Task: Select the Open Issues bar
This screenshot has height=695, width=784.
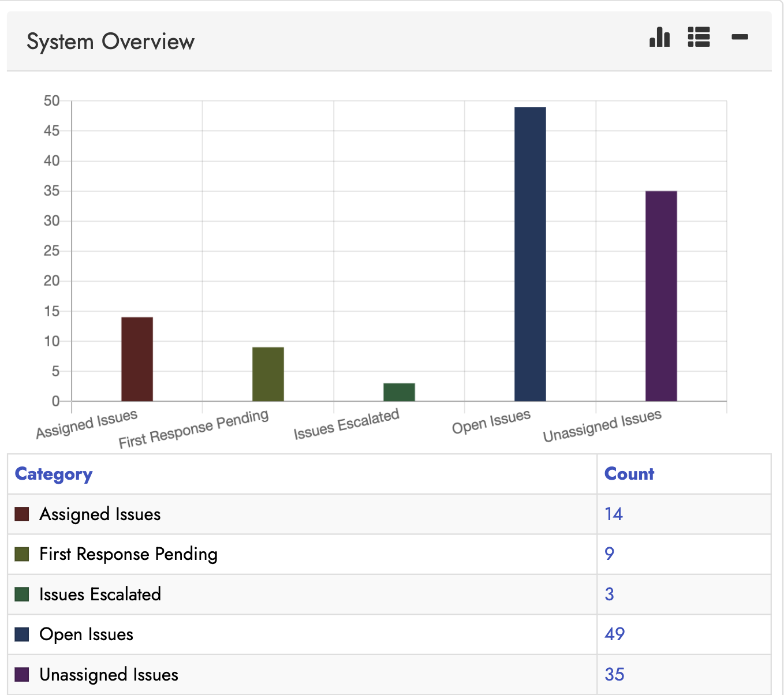Action: (529, 254)
